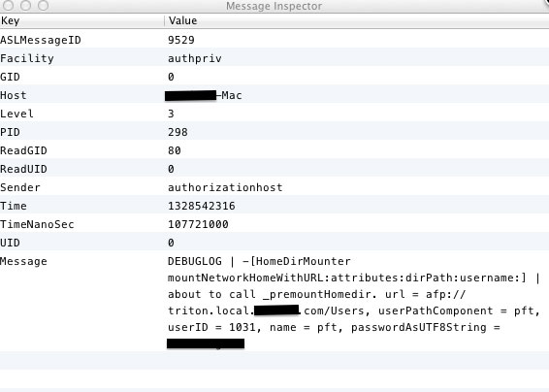Click the Key column header

81,20
